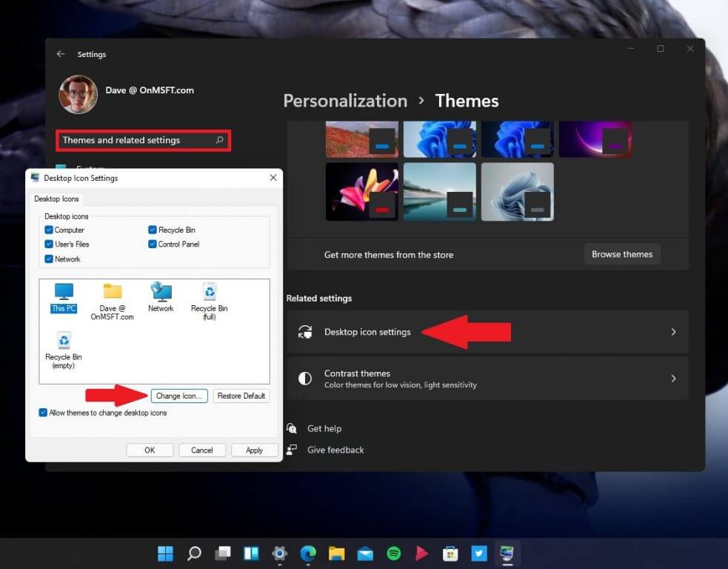The width and height of the screenshot is (728, 569).
Task: Select the purple theme thumbnail
Action: (595, 139)
